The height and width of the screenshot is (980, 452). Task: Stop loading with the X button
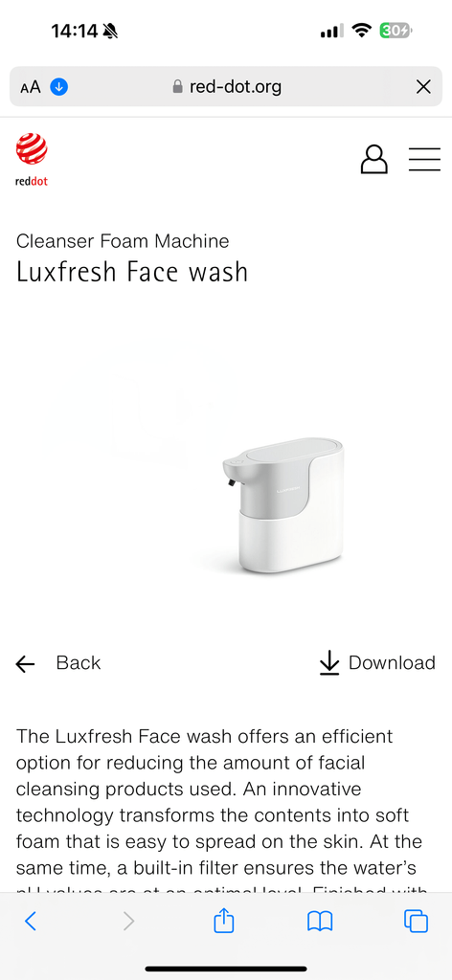423,87
